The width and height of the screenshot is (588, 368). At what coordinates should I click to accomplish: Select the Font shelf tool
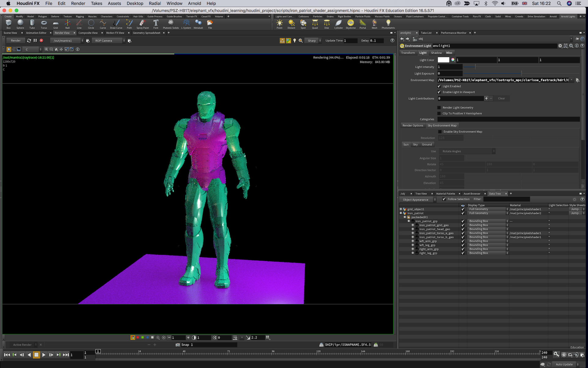(156, 24)
